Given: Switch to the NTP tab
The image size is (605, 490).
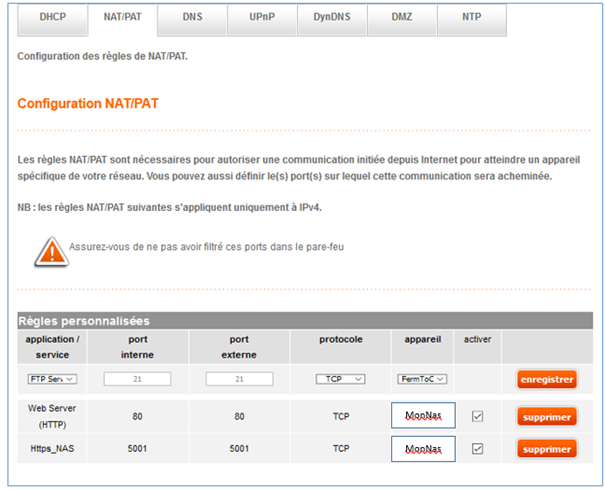Looking at the screenshot, I should tap(471, 18).
